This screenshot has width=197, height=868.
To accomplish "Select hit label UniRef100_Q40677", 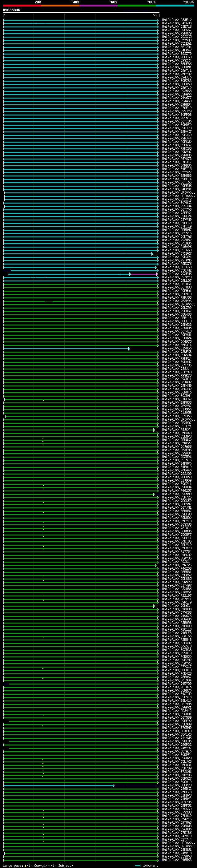I will pos(177,98).
